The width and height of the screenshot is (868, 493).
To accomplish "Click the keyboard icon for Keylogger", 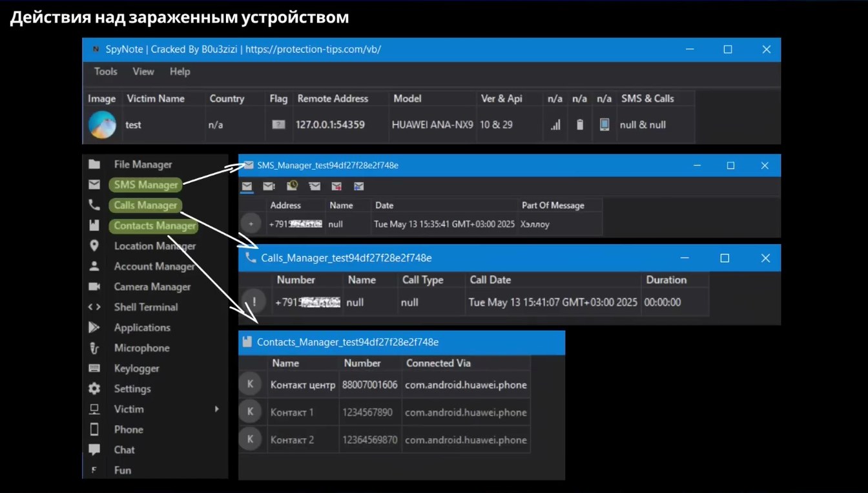I will pos(94,368).
